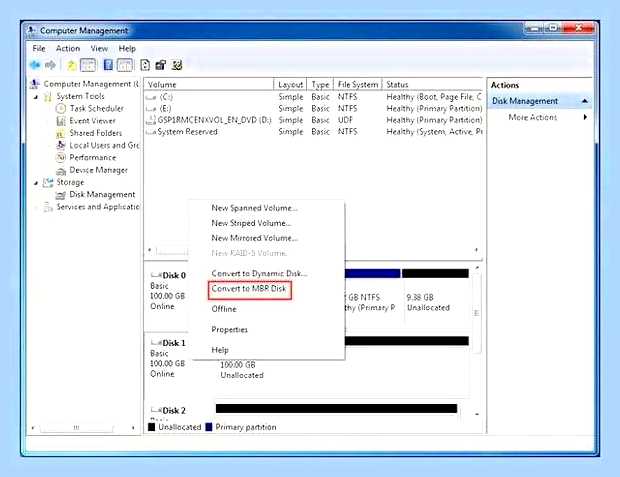
Task: Click the black Unallocated legend swatch
Action: (x=151, y=427)
